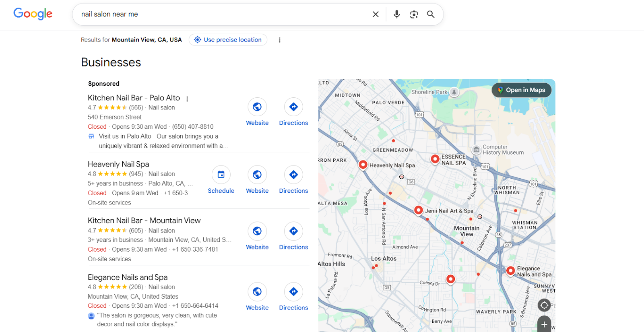Click the Sponsored label
This screenshot has height=332, width=644.
click(104, 84)
